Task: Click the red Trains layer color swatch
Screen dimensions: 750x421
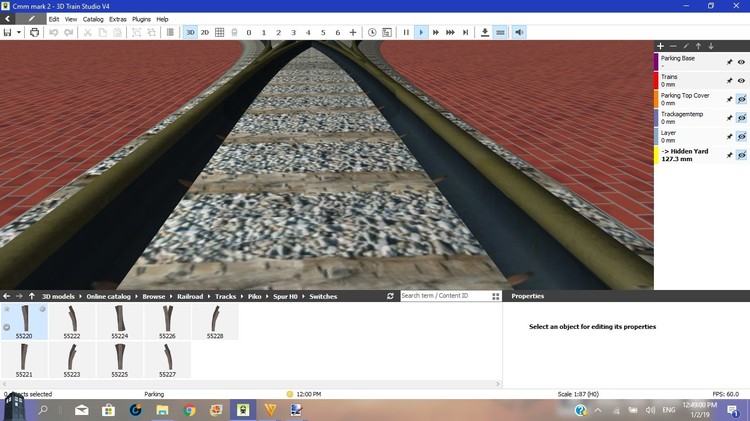Action: 656,81
